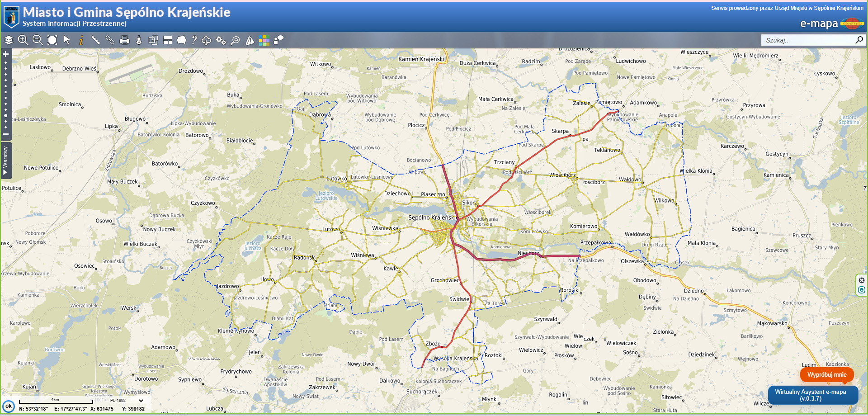Viewport: 868px width, 416px height.
Task: Select the orange information tool
Action: 81,40
